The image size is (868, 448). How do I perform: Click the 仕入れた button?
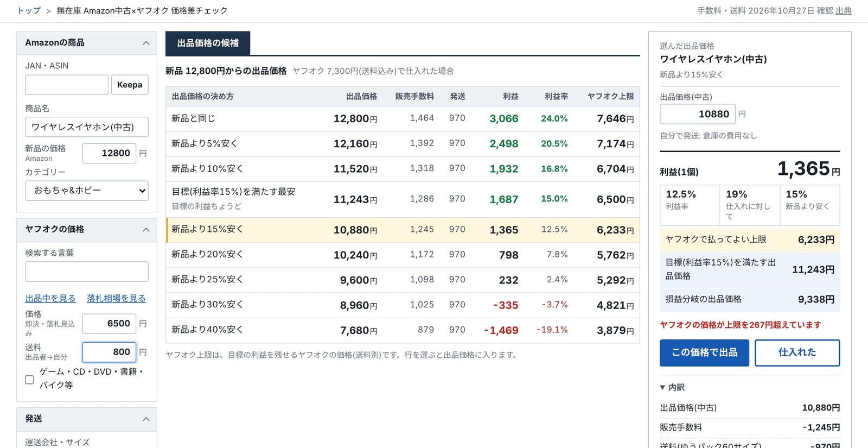(x=797, y=352)
